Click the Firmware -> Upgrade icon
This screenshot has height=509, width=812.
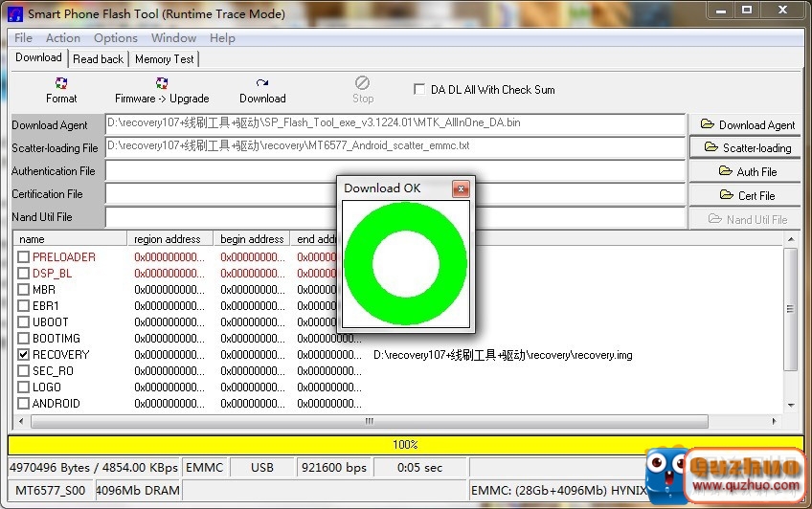click(x=162, y=83)
